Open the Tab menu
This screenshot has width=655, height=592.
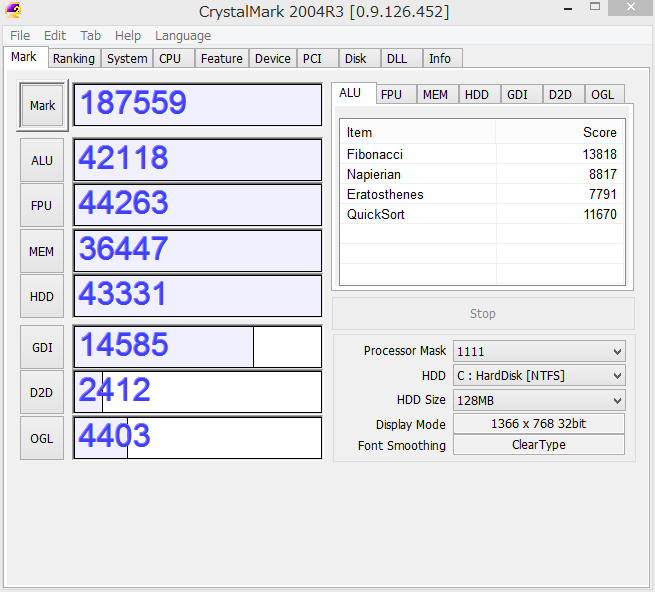(x=91, y=36)
